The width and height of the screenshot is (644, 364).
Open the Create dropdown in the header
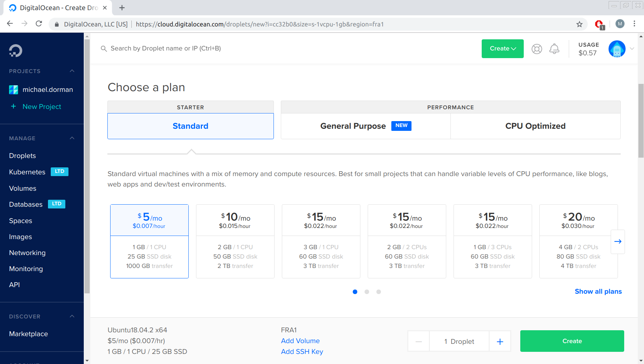pos(502,49)
